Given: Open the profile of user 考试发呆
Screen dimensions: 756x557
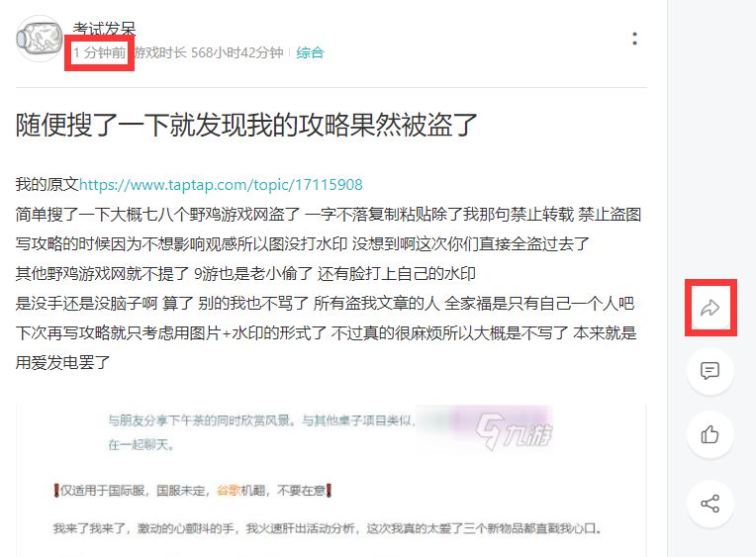Looking at the screenshot, I should [104, 29].
